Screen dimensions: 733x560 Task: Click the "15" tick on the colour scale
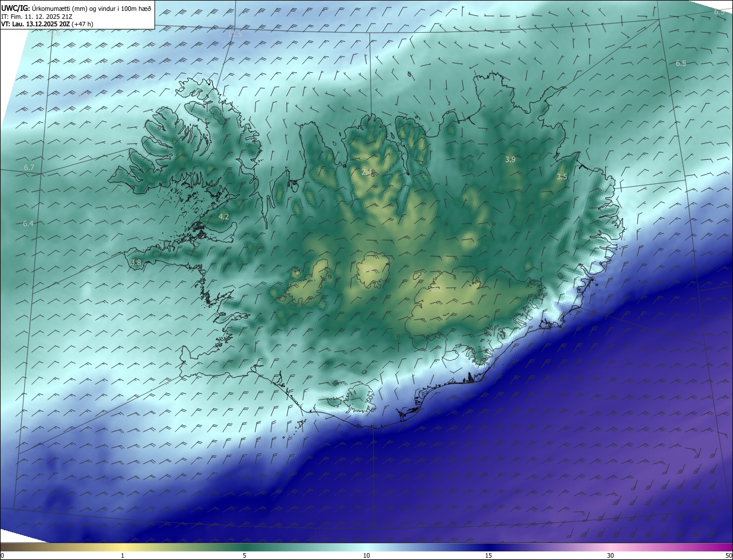pyautogui.click(x=488, y=555)
